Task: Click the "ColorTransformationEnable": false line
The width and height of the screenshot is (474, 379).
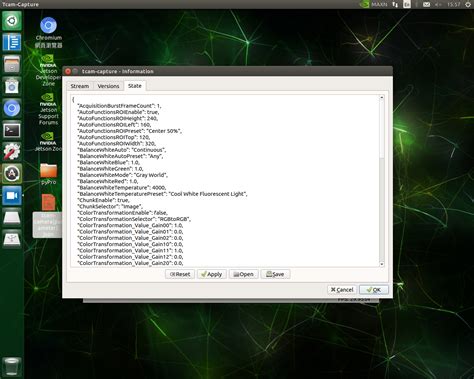Action: 123,213
